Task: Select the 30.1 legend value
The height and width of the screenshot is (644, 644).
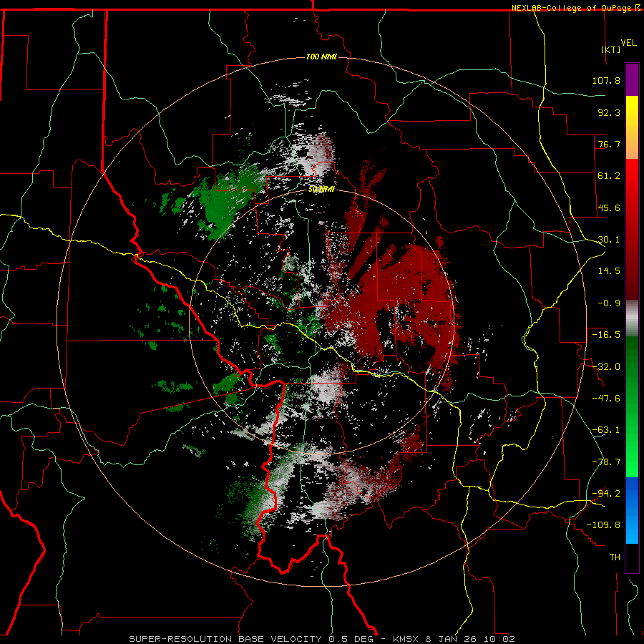Action: (x=609, y=240)
